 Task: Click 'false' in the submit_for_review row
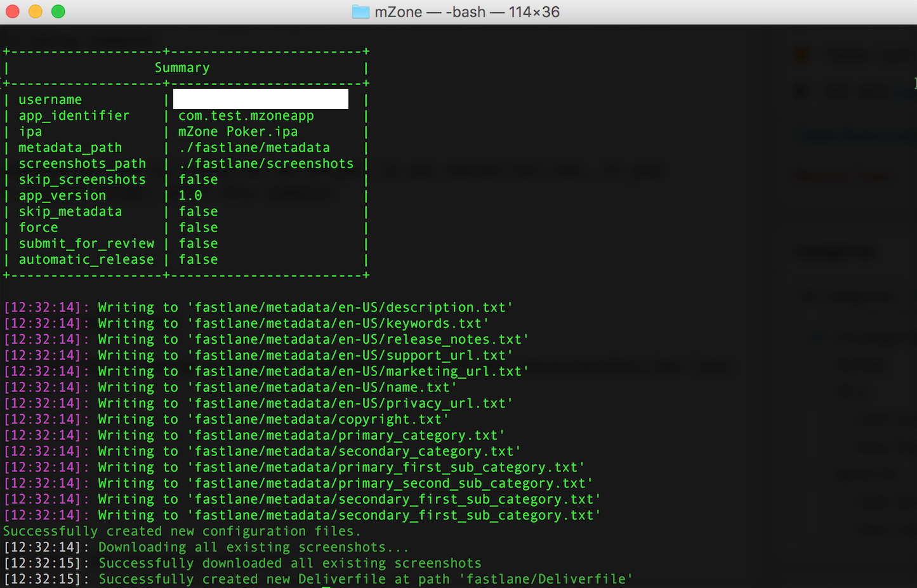[x=198, y=244]
